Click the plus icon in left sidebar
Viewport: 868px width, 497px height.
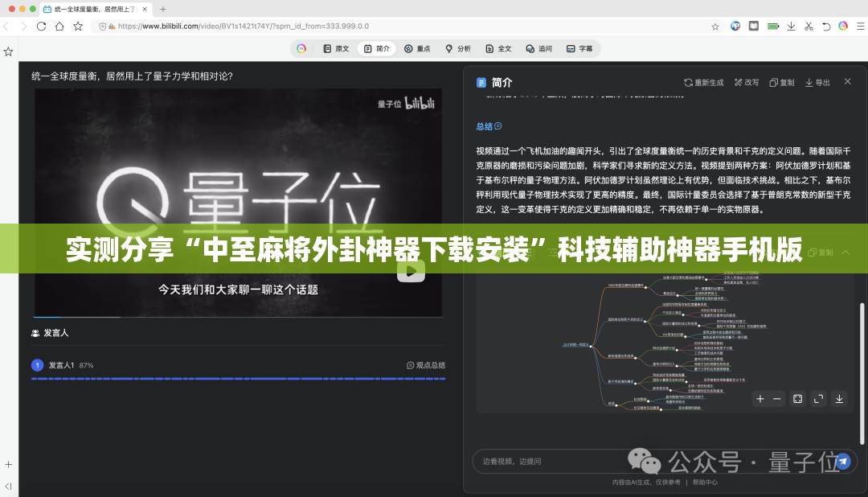[8, 464]
